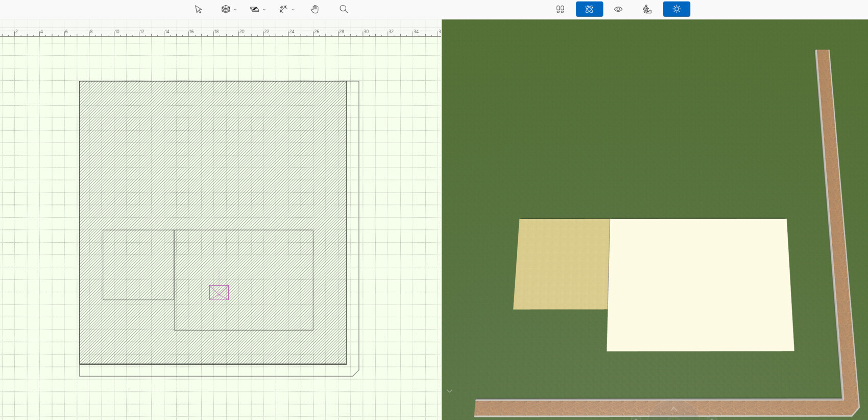This screenshot has height=420, width=868.
Task: Expand the floor tool dropdown arrow
Action: 264,10
